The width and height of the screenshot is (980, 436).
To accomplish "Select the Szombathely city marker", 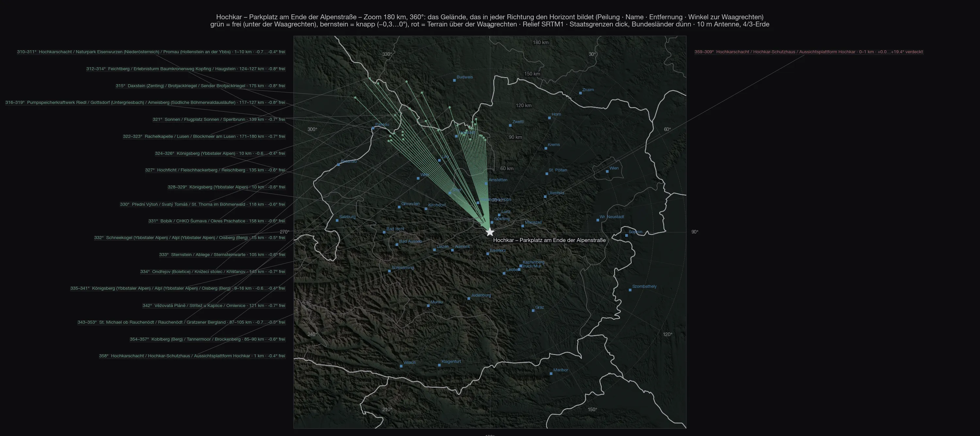I will point(630,290).
